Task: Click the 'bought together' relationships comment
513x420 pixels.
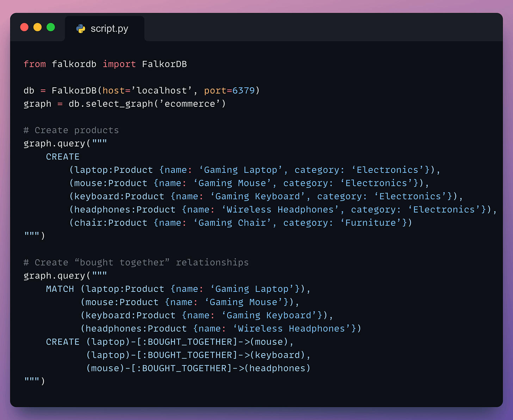Action: click(x=136, y=263)
